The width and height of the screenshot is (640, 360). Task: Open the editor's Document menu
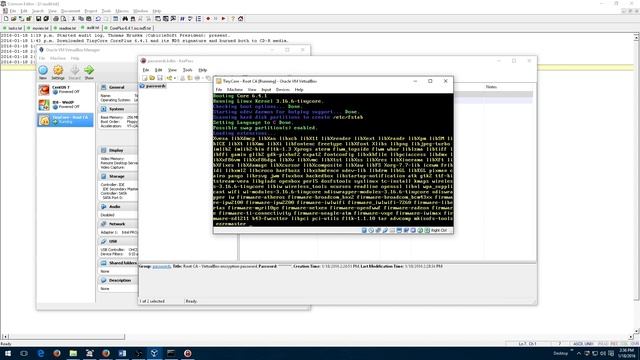click(71, 11)
